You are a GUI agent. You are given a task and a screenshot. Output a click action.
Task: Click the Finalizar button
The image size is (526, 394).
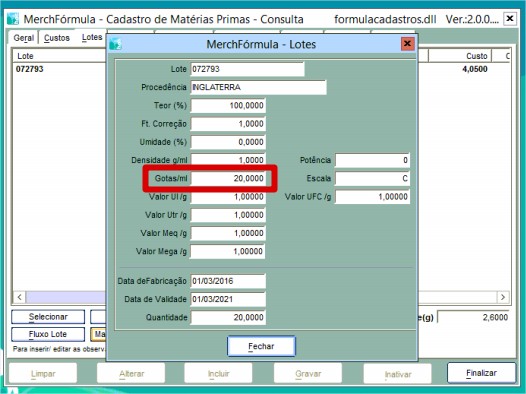[481, 373]
